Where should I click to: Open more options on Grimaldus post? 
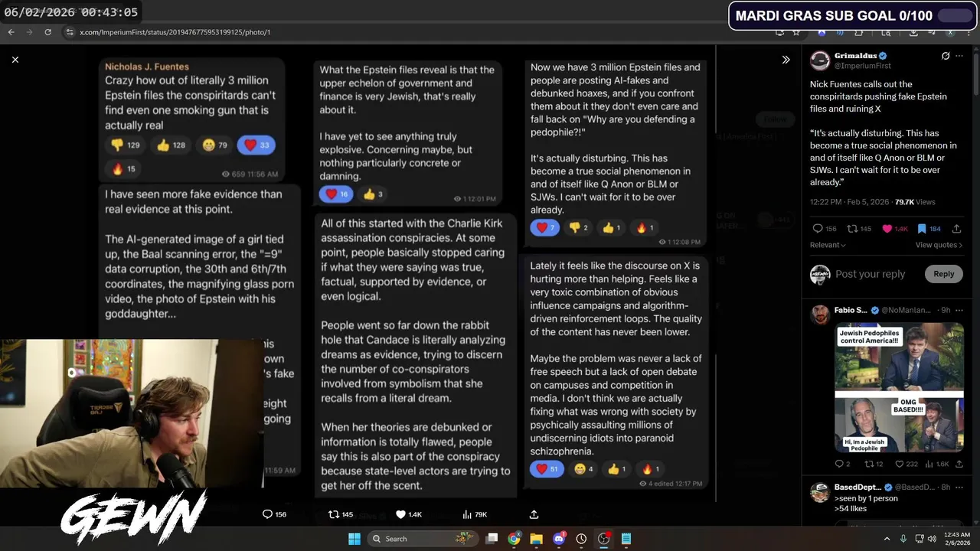pyautogui.click(x=959, y=56)
